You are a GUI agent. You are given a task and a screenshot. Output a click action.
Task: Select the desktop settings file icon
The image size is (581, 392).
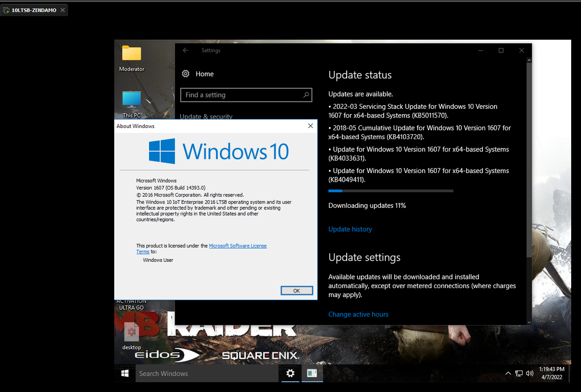[131, 332]
